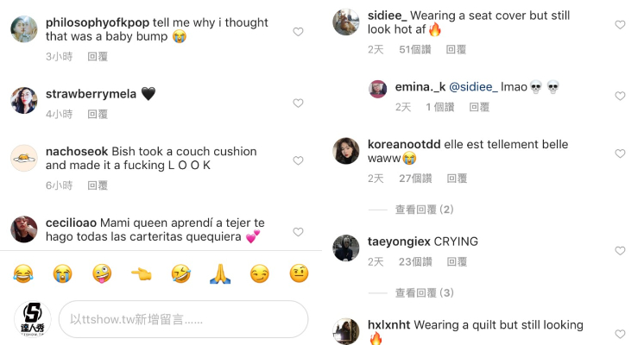Open the @sidiee_ mention link

pos(473,87)
